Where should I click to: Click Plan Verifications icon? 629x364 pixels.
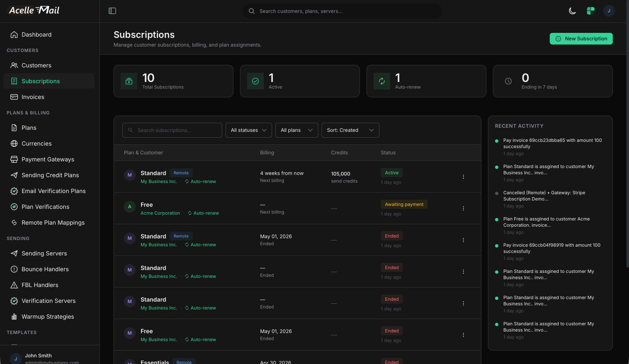click(14, 207)
